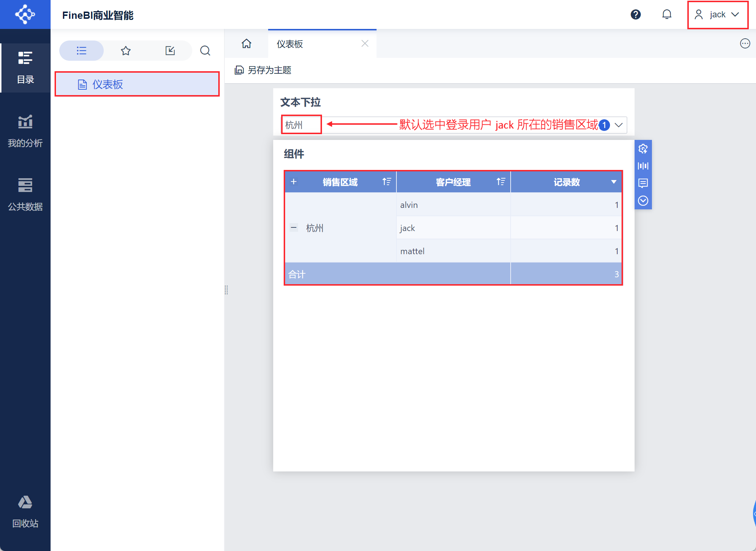
Task: Expand the jack user account dropdown
Action: [717, 14]
